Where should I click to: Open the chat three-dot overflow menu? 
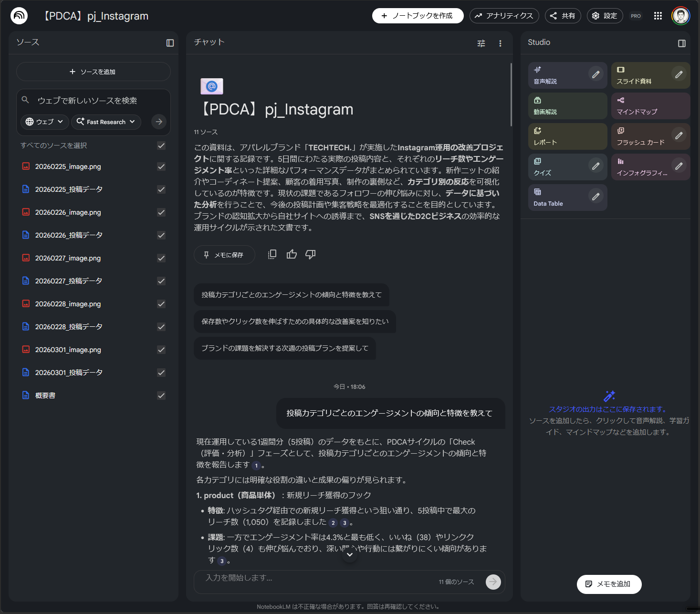click(x=500, y=43)
